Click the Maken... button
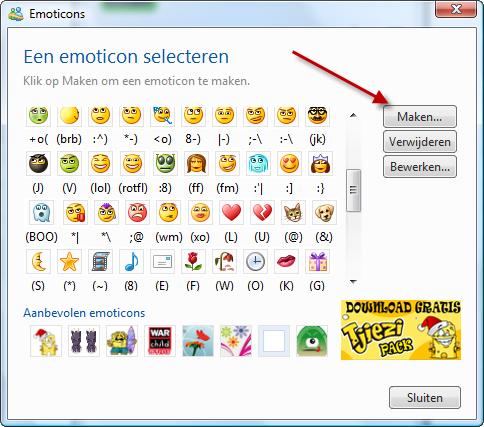This screenshot has height=427, width=484. tap(420, 117)
